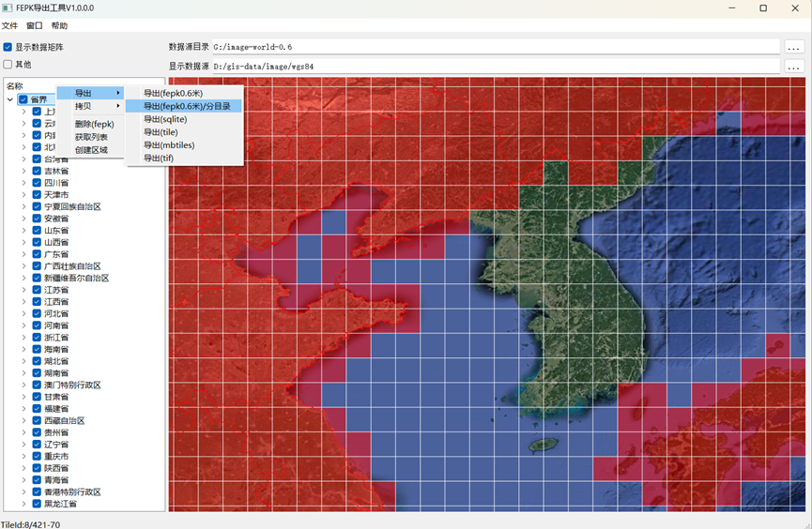Screen dimensions: 812x529
Task: Select the 湖北省 tree row
Action: point(56,361)
